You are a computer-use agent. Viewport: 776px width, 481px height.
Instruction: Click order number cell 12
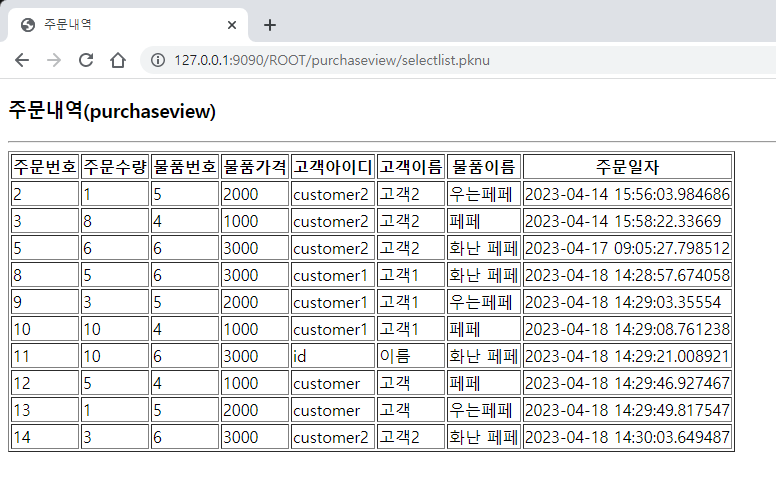(45, 383)
